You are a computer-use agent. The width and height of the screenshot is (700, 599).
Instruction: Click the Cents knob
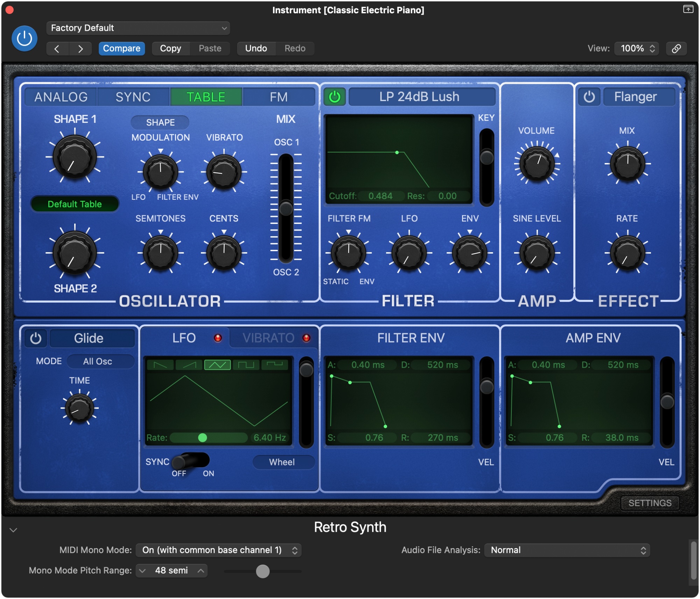[x=224, y=253]
